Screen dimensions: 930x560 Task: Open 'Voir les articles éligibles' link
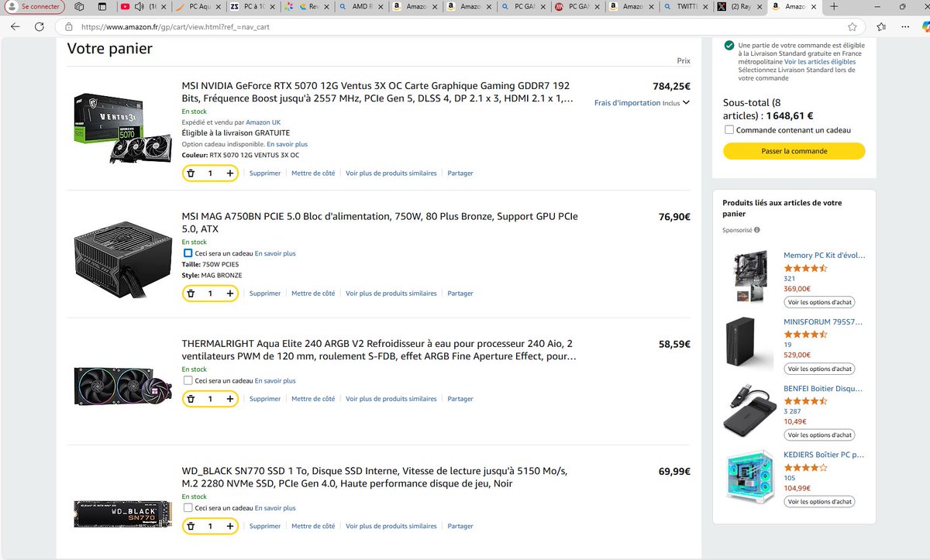[820, 61]
